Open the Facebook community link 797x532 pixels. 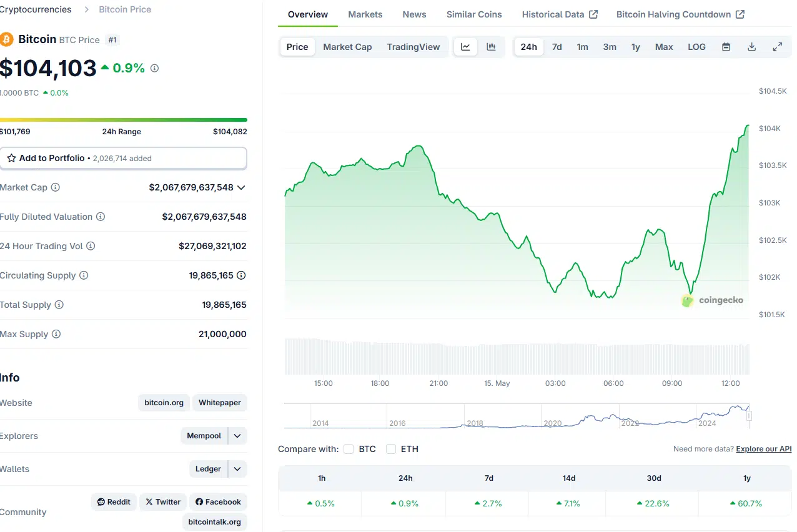point(218,501)
